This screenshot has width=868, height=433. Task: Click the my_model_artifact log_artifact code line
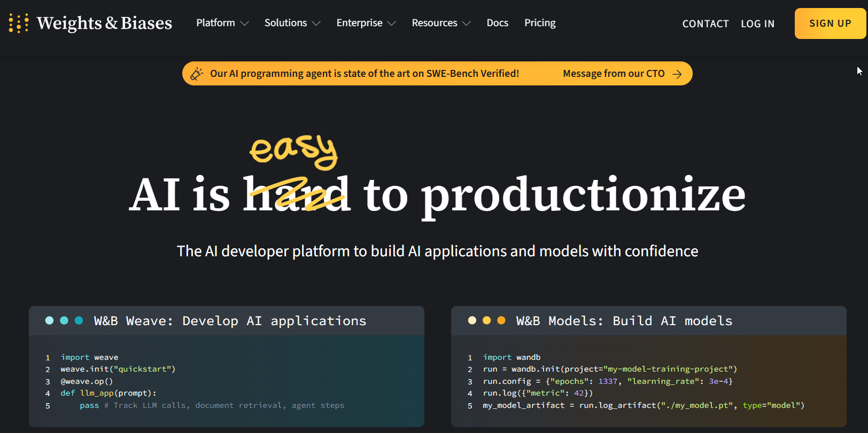644,405
